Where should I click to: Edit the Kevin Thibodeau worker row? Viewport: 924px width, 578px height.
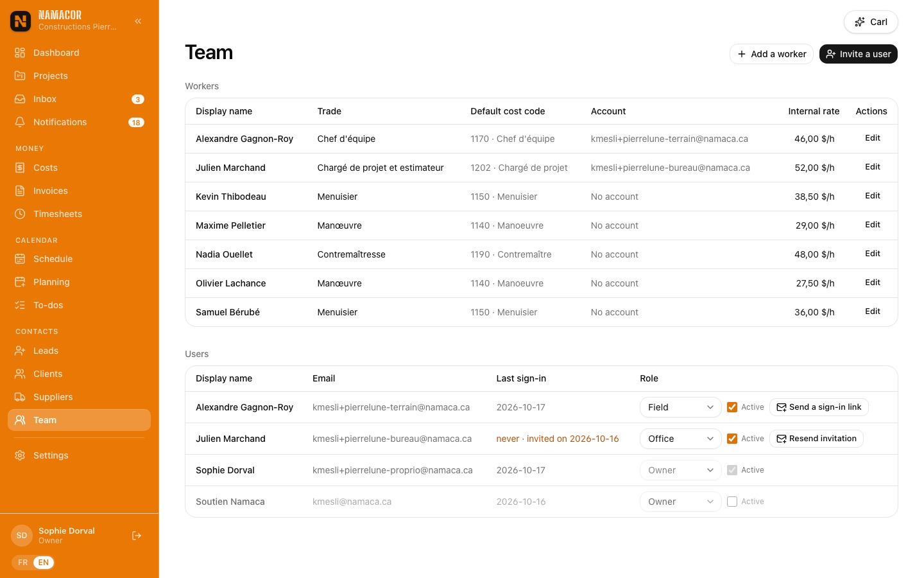[x=873, y=196]
